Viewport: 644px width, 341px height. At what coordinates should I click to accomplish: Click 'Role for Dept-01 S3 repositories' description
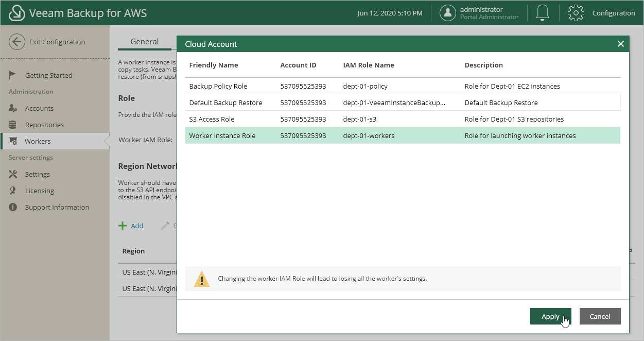pos(514,119)
